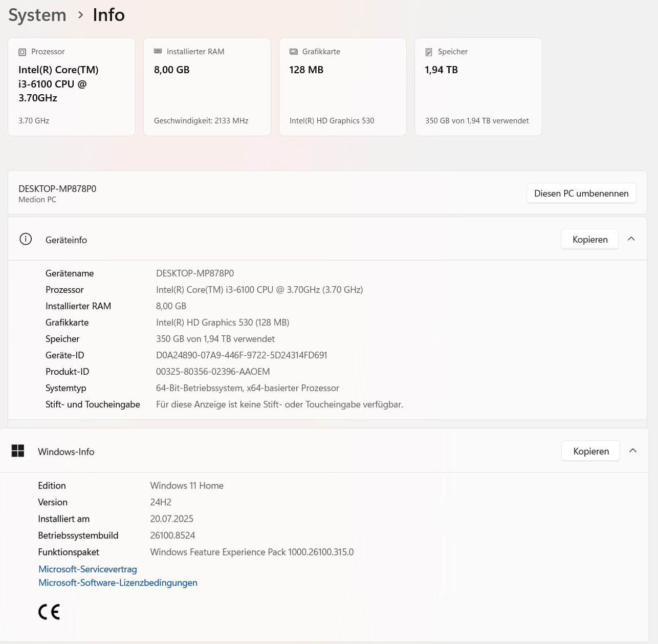
Task: Collapse the Windows-Info section chevron
Action: tap(633, 451)
